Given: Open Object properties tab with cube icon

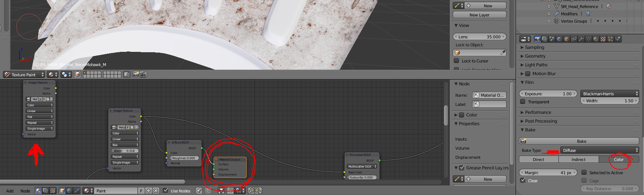Looking at the screenshot, I should click(567, 39).
